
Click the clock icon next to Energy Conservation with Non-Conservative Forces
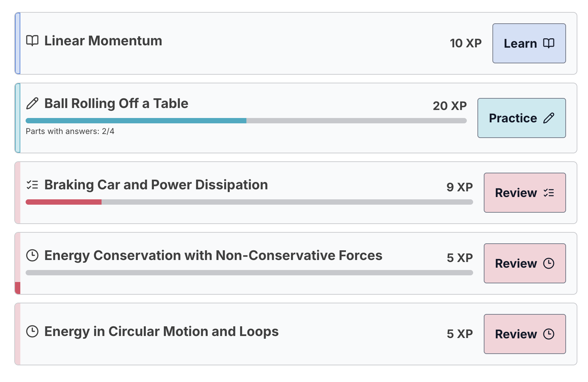(x=32, y=255)
